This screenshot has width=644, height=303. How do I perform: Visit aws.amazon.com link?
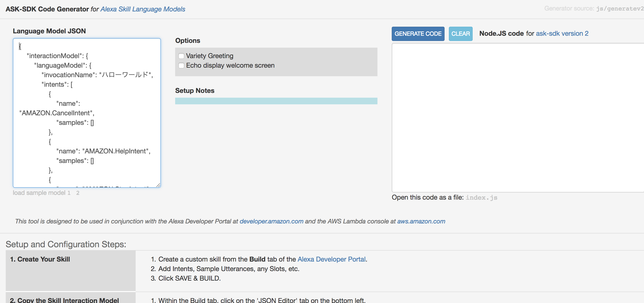[421, 222]
